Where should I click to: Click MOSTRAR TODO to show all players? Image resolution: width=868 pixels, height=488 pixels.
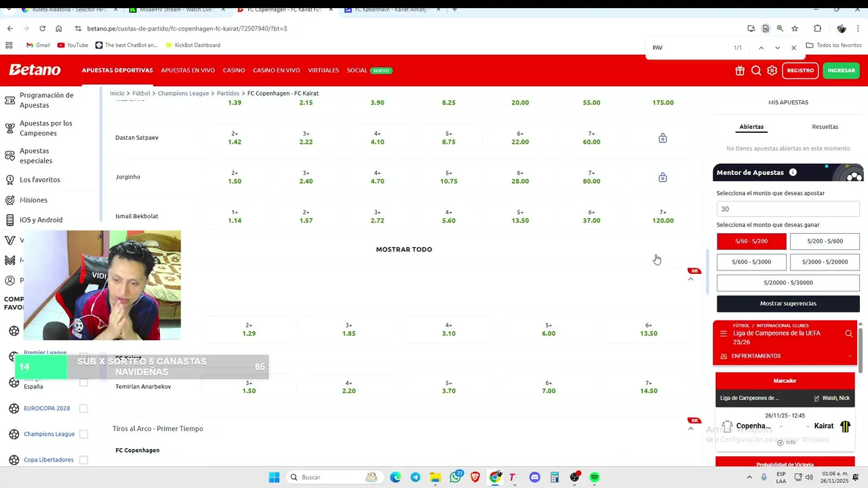tap(404, 249)
